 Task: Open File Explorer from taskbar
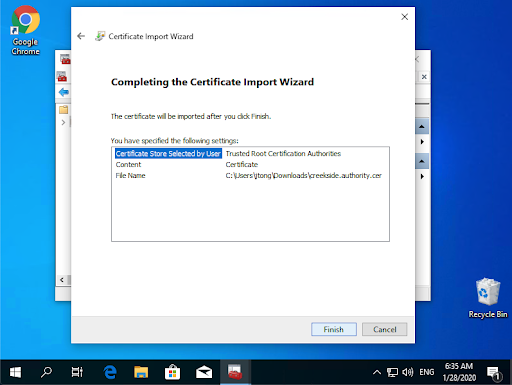coord(141,372)
